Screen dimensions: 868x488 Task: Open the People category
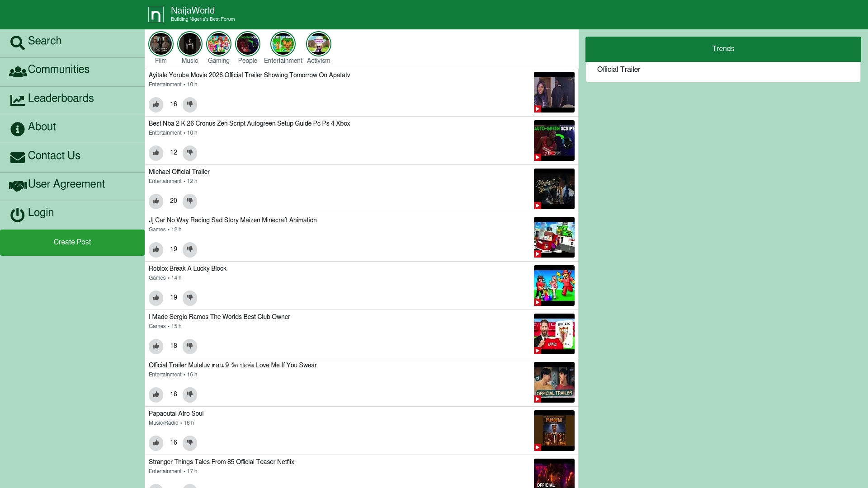pos(247,44)
